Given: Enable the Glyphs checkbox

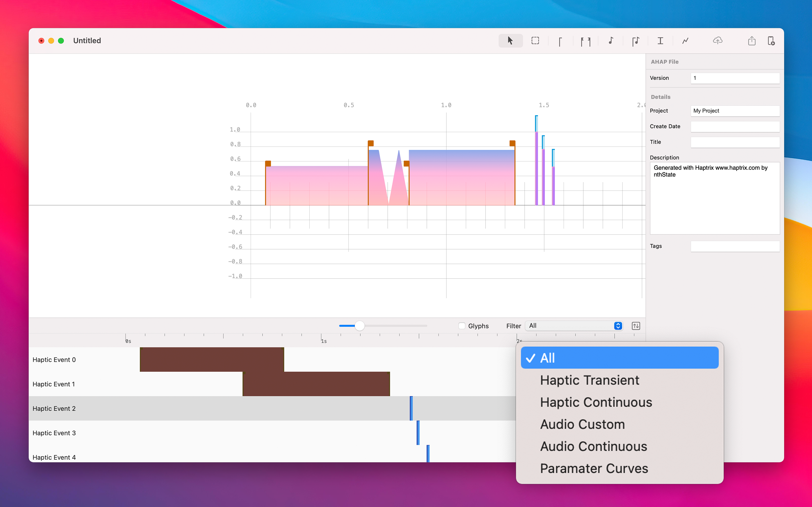Looking at the screenshot, I should click(462, 326).
